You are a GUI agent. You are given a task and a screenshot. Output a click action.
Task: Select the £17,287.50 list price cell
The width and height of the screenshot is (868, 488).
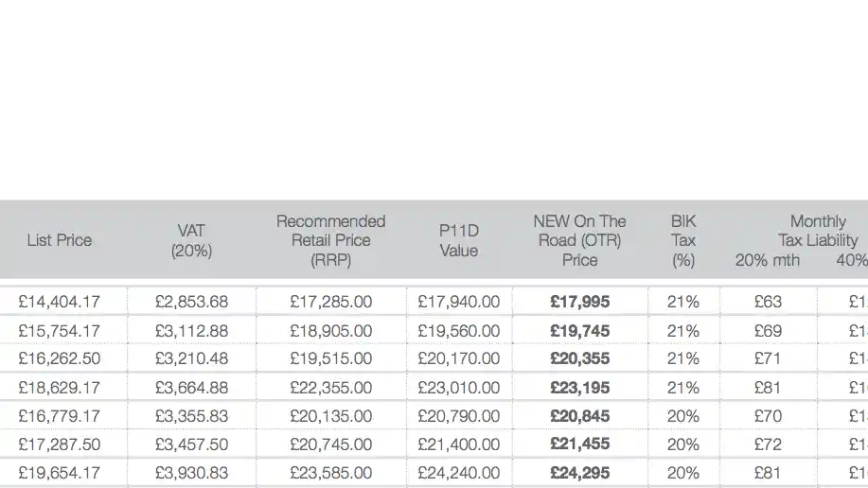point(59,444)
